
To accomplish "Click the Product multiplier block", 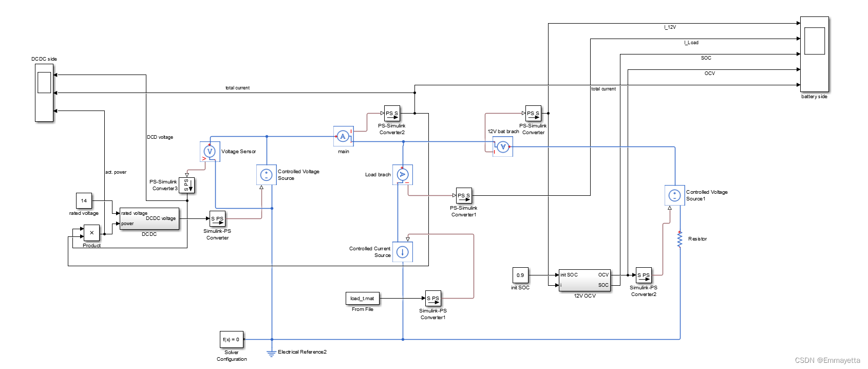I will point(91,233).
